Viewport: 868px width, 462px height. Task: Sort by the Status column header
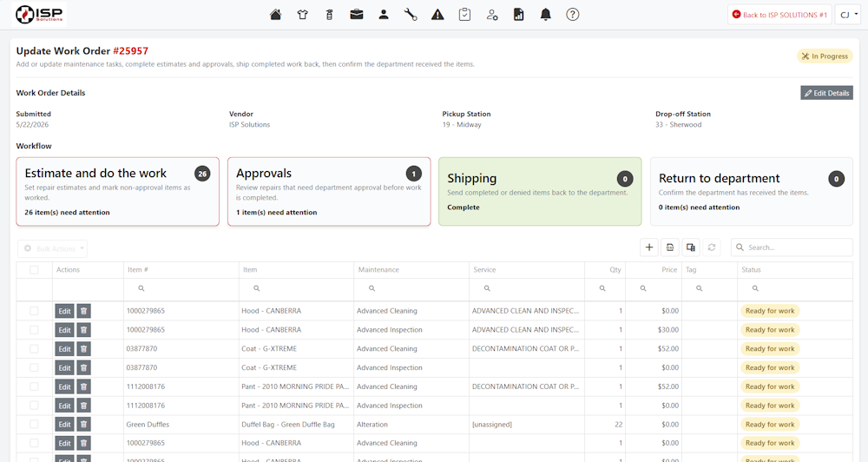(751, 270)
